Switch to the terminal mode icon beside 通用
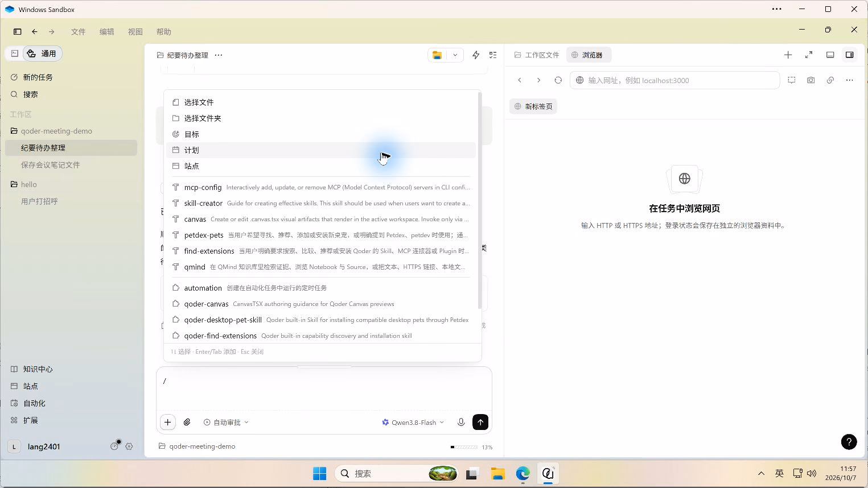 coord(15,53)
